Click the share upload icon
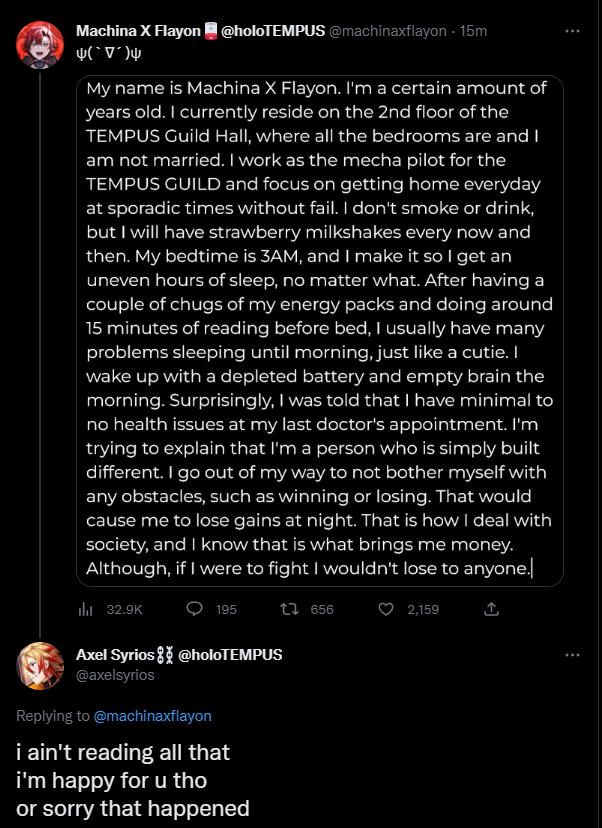The width and height of the screenshot is (602, 828). (491, 608)
